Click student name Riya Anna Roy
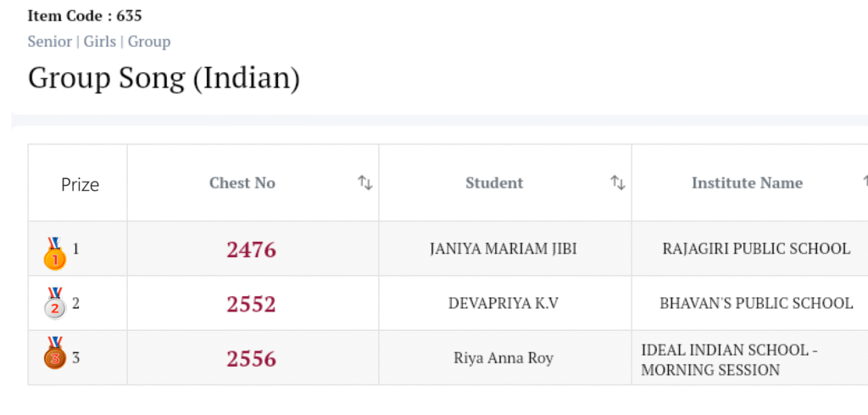 [504, 358]
